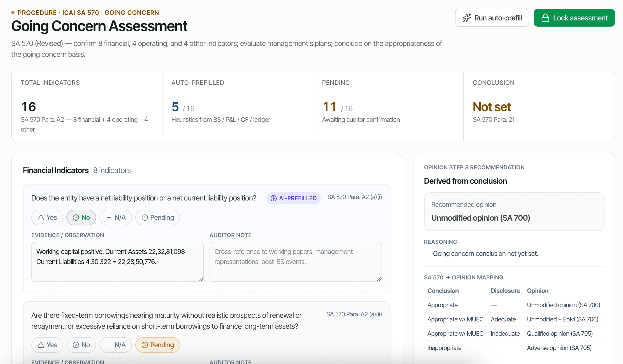Edit the working capital evidence text box
Viewport: 623px width, 364px height.
[118, 262]
